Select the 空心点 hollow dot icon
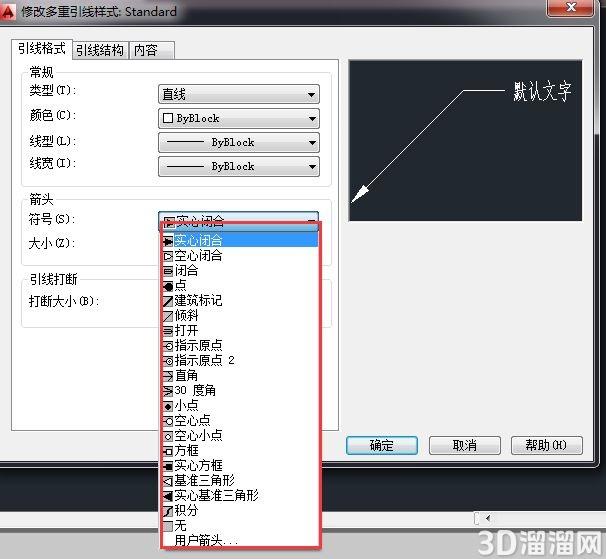The width and height of the screenshot is (606, 559). click(168, 421)
